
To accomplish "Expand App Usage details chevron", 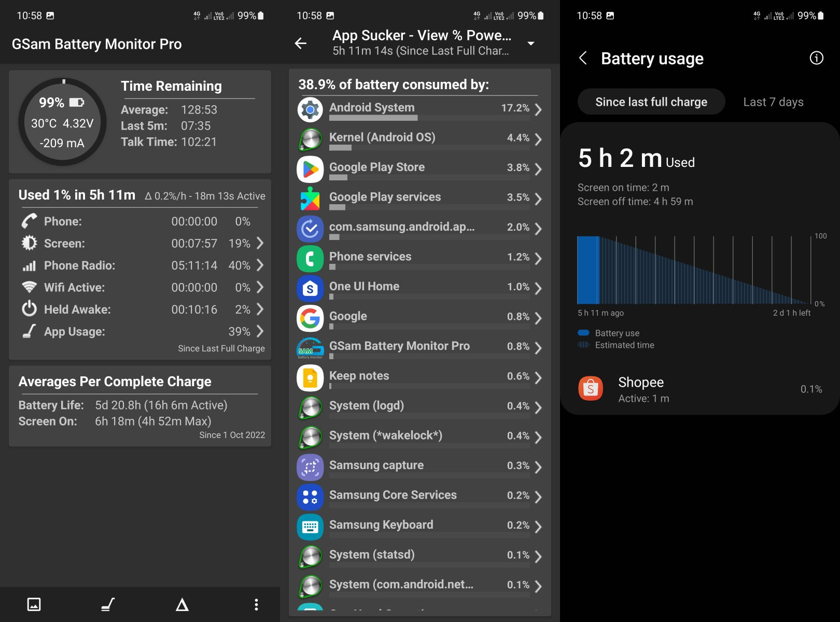I will pos(260,331).
